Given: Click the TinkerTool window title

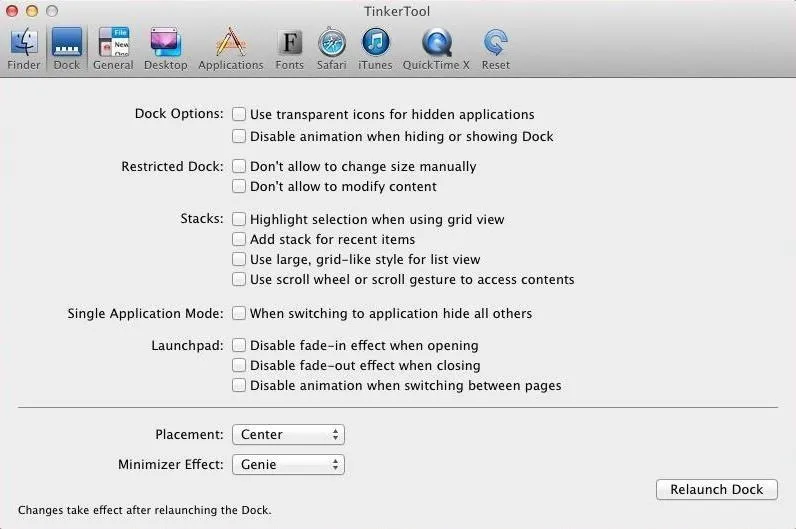Looking at the screenshot, I should (397, 11).
